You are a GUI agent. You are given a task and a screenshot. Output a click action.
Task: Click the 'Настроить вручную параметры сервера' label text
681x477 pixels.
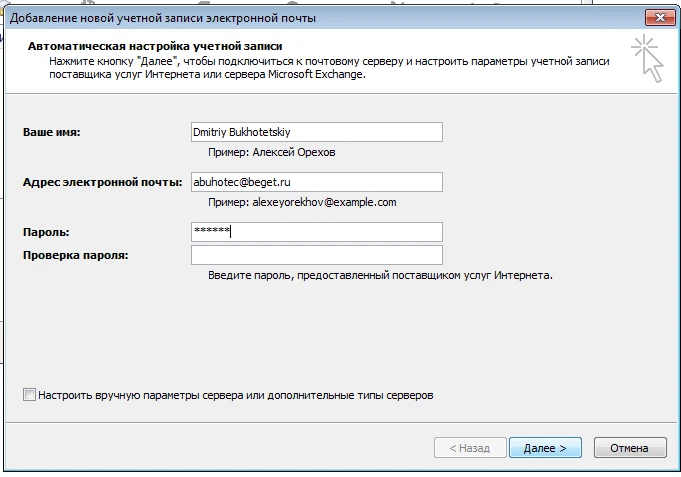tap(236, 395)
